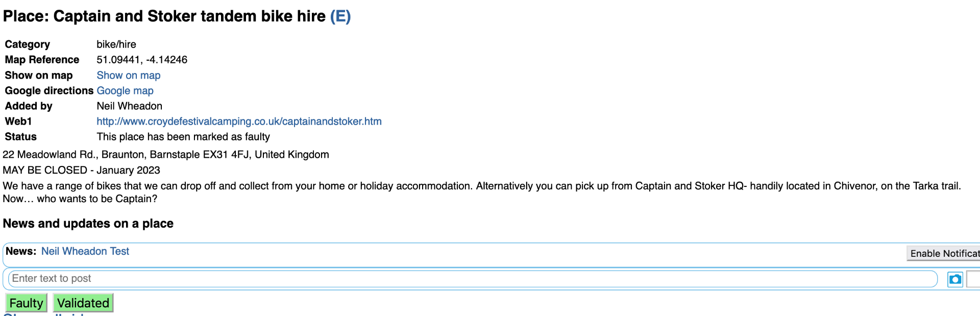Screen dimensions: 980x316
Task: Open the (E) edit link in title
Action: click(x=340, y=16)
